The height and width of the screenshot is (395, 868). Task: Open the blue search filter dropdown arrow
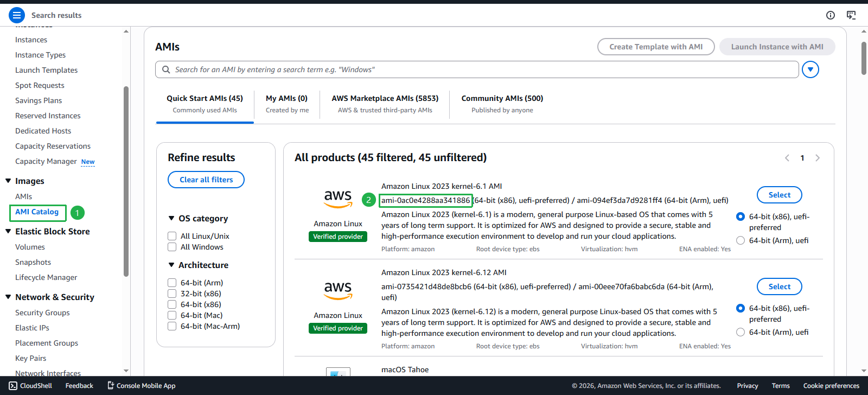coord(810,69)
